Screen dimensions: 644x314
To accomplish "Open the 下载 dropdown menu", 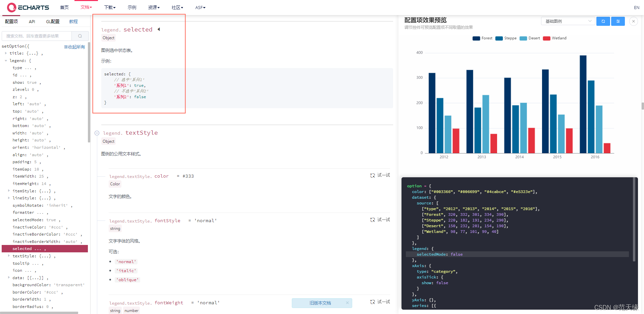I will 110,7.
